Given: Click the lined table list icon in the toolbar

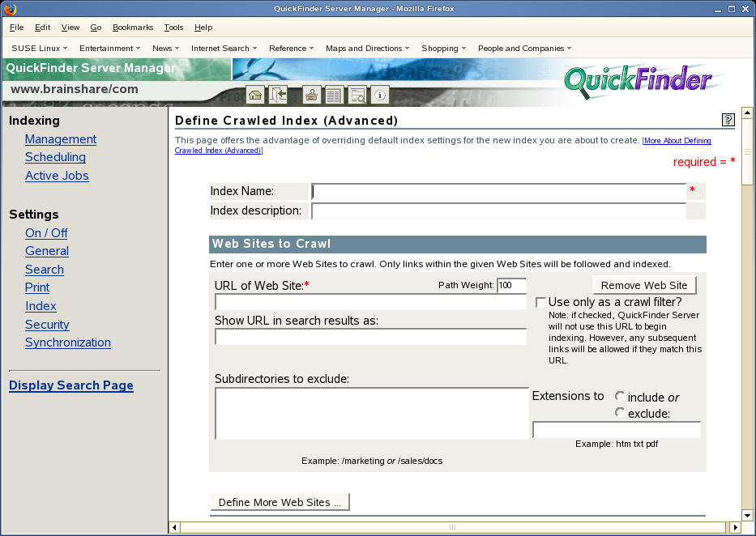Looking at the screenshot, I should 333,95.
